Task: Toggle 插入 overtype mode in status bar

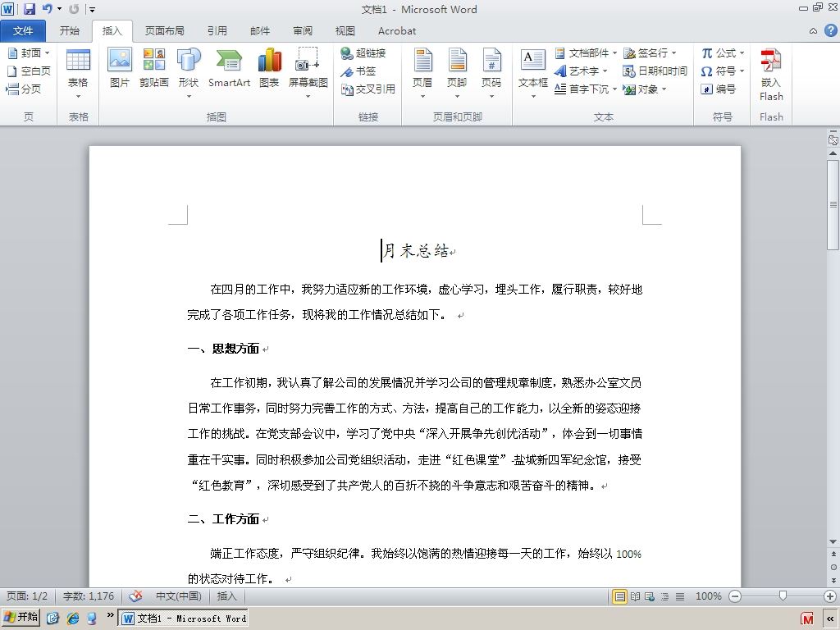Action: 226,596
